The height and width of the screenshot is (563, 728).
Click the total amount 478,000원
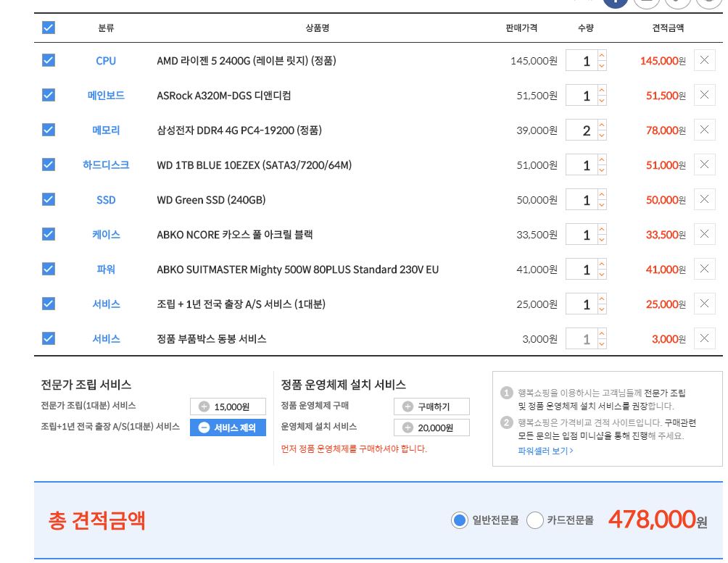click(658, 520)
